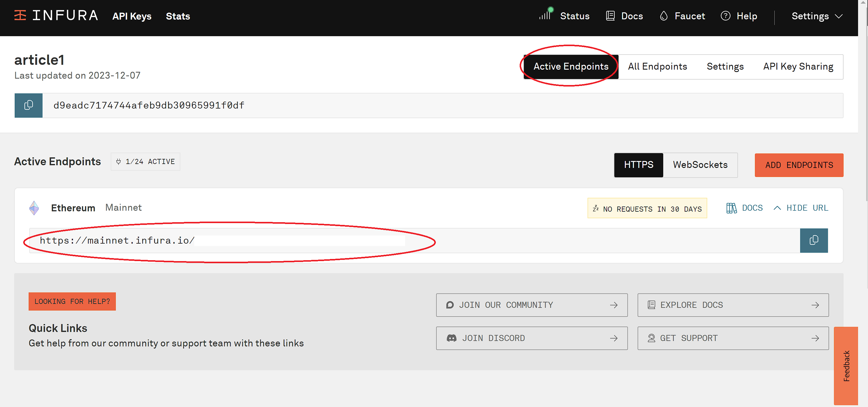Enable the HTTPS endpoint view
868x407 pixels.
[x=638, y=165]
